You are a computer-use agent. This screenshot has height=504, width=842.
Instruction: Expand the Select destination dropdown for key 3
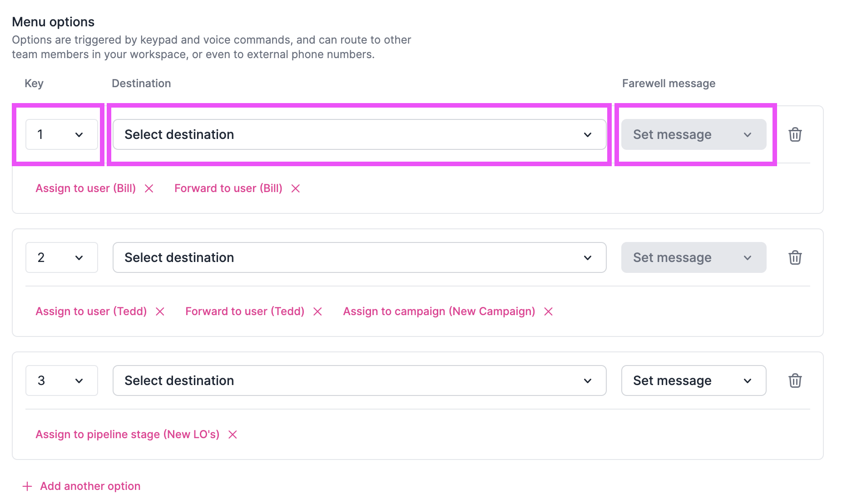(359, 380)
